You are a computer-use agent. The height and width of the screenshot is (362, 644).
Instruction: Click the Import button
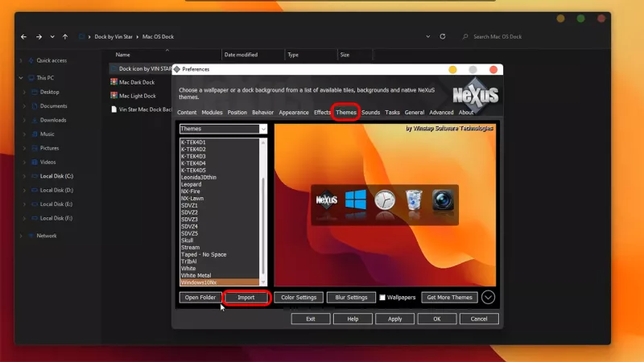pyautogui.click(x=246, y=297)
